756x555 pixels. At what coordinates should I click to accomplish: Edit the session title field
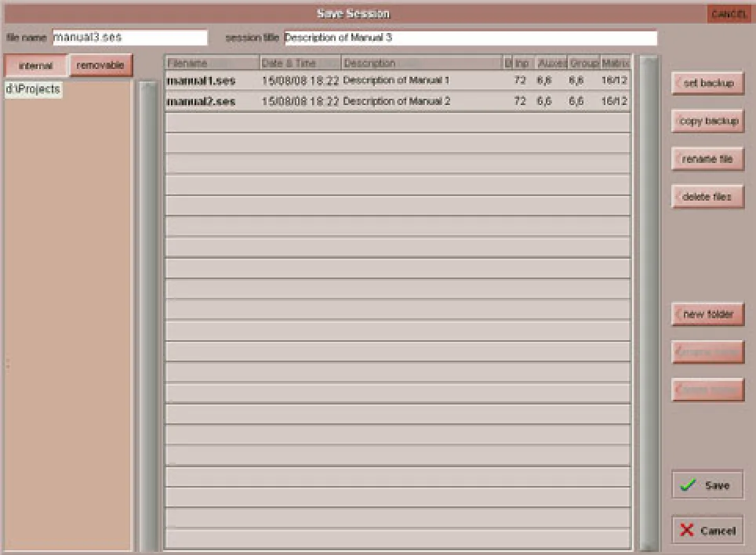(471, 38)
